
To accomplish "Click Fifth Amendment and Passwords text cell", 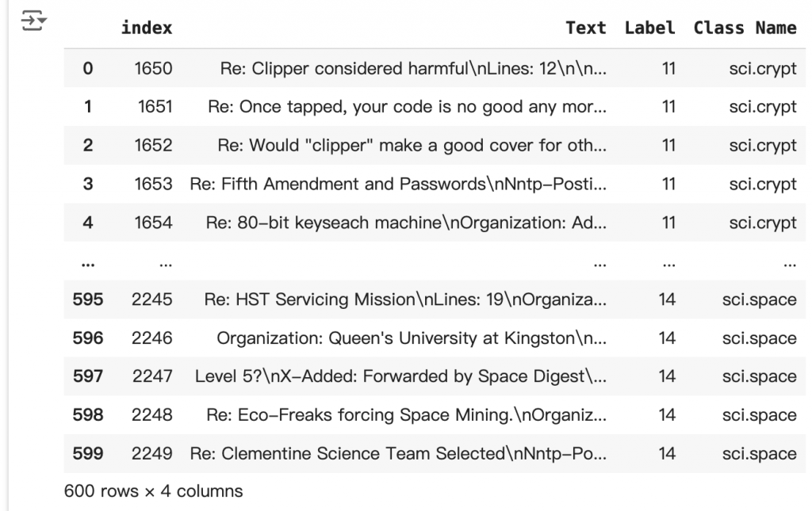I will 398,184.
